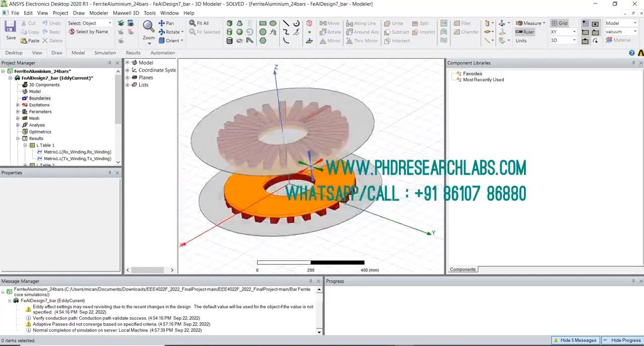Toggle the Ruler display
Screen dimensions: 644x346
click(x=524, y=32)
